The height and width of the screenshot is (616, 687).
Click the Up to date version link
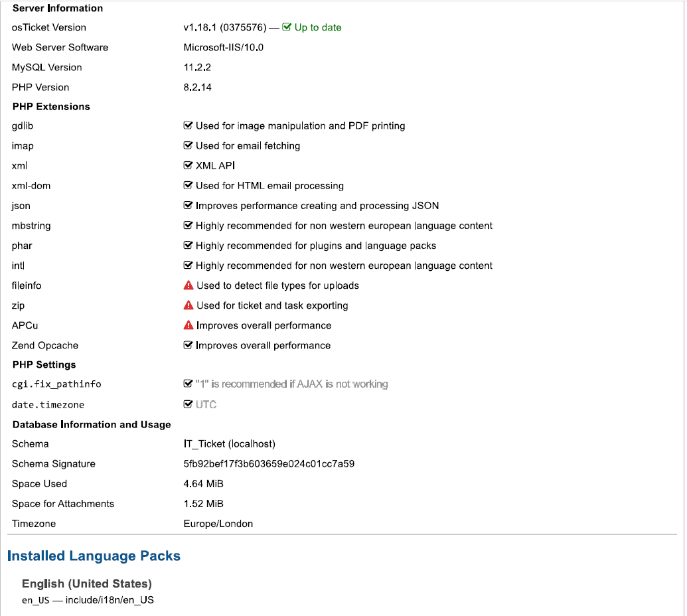(x=317, y=27)
